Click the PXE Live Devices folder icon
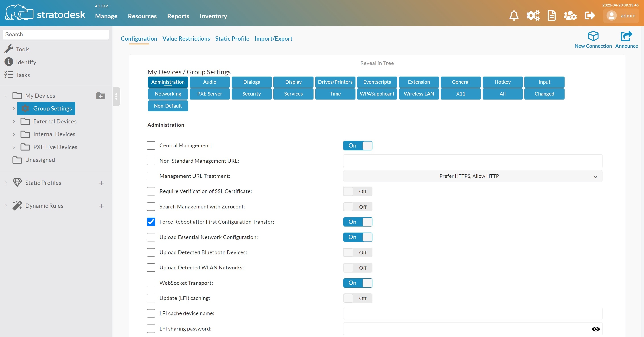This screenshot has height=337, width=644. coord(25,147)
